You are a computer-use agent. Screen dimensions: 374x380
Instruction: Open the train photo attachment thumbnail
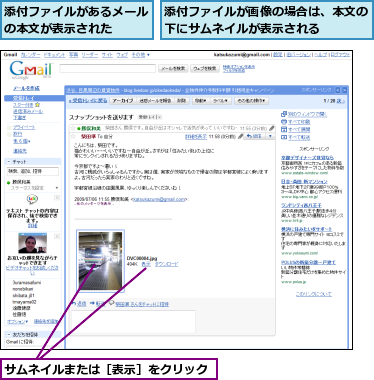click(100, 261)
